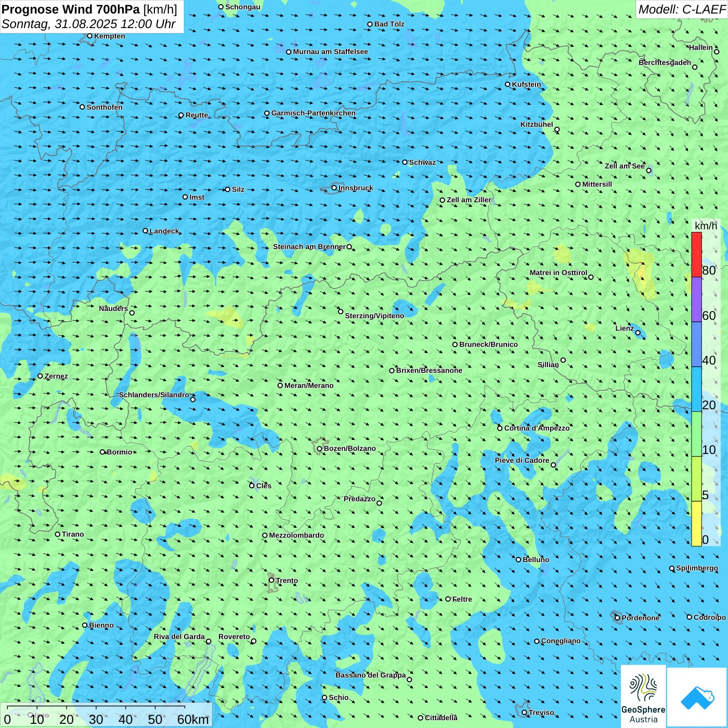Click the Schwaz city label
Screen dimensions: 728x728
(x=422, y=162)
